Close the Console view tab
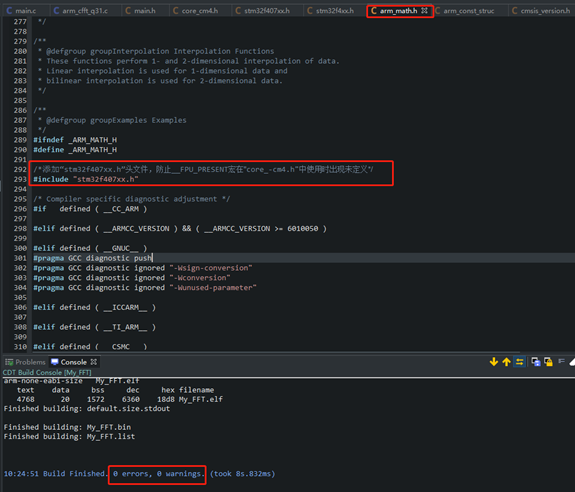Viewport: 575px width, 492px height. click(94, 362)
